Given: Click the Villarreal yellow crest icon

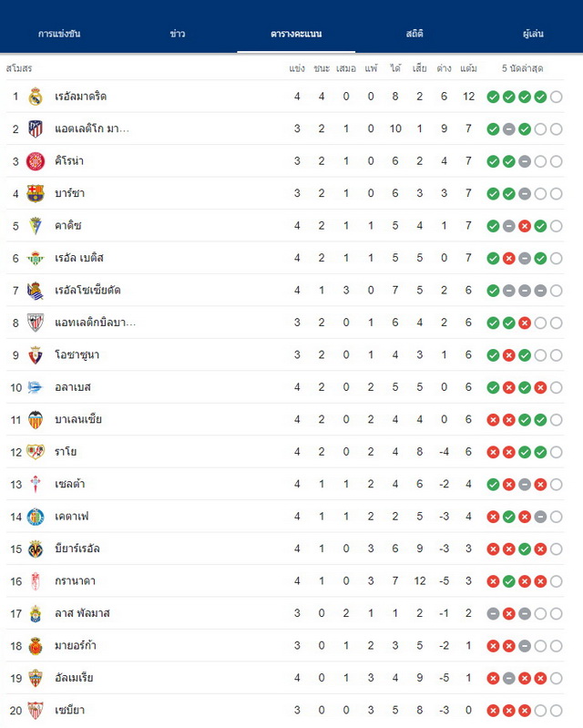Looking at the screenshot, I should (36, 549).
